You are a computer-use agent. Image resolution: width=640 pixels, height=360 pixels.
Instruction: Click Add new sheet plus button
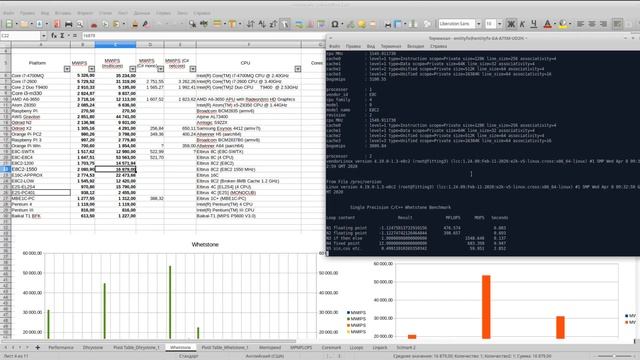(38, 347)
